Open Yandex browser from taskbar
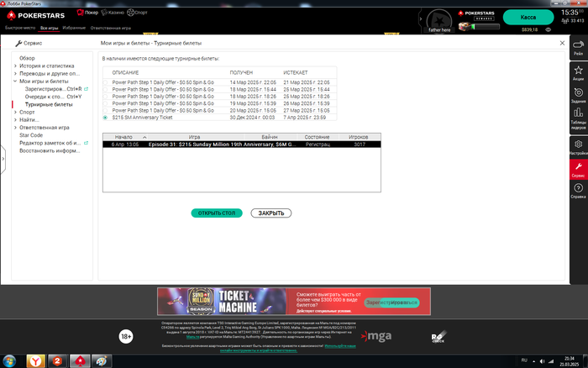Viewport: 588px width, 368px height. coord(35,361)
